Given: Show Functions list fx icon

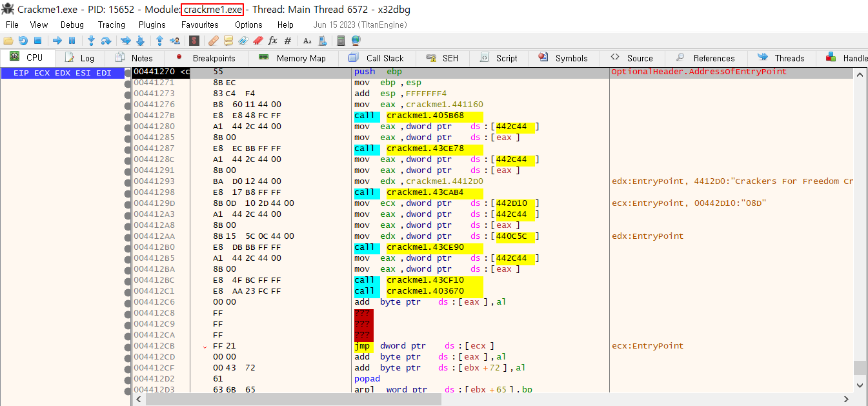Looking at the screenshot, I should (272, 41).
